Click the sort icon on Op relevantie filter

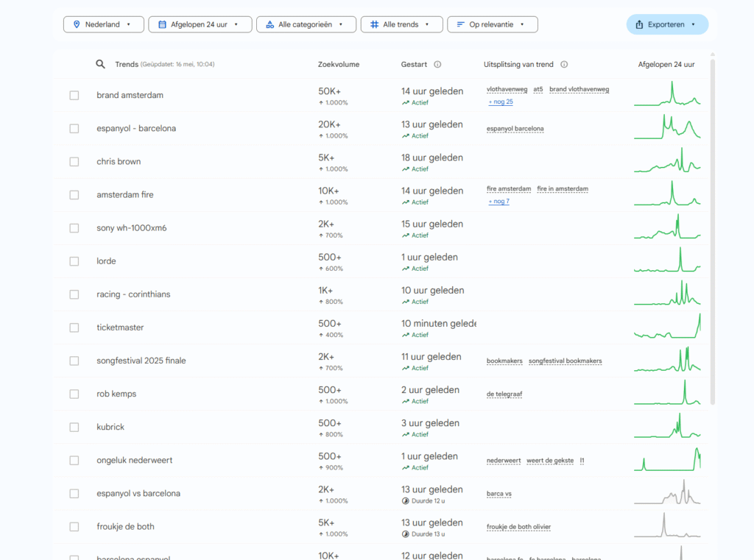pos(460,24)
